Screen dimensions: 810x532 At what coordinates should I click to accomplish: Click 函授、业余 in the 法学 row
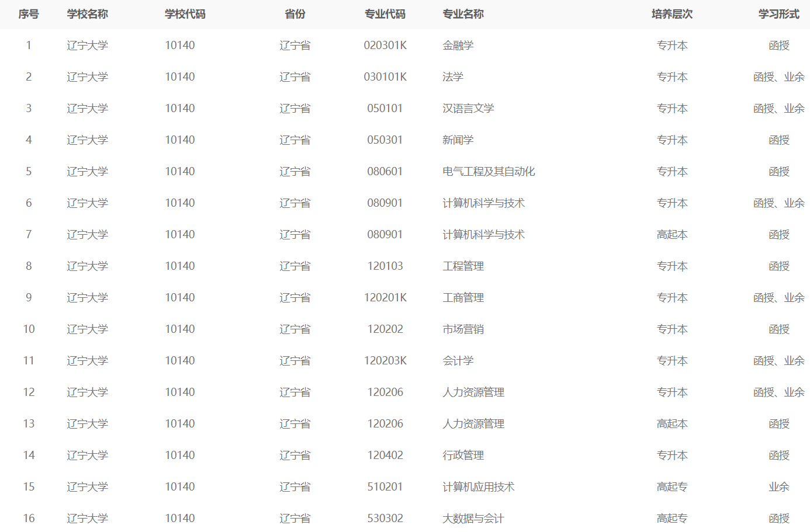tap(779, 77)
